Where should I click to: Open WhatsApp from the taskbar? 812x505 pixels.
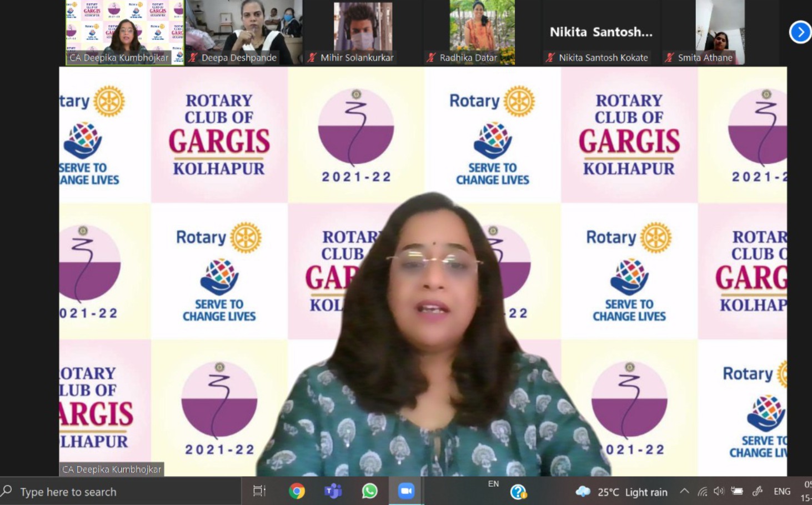pyautogui.click(x=369, y=491)
